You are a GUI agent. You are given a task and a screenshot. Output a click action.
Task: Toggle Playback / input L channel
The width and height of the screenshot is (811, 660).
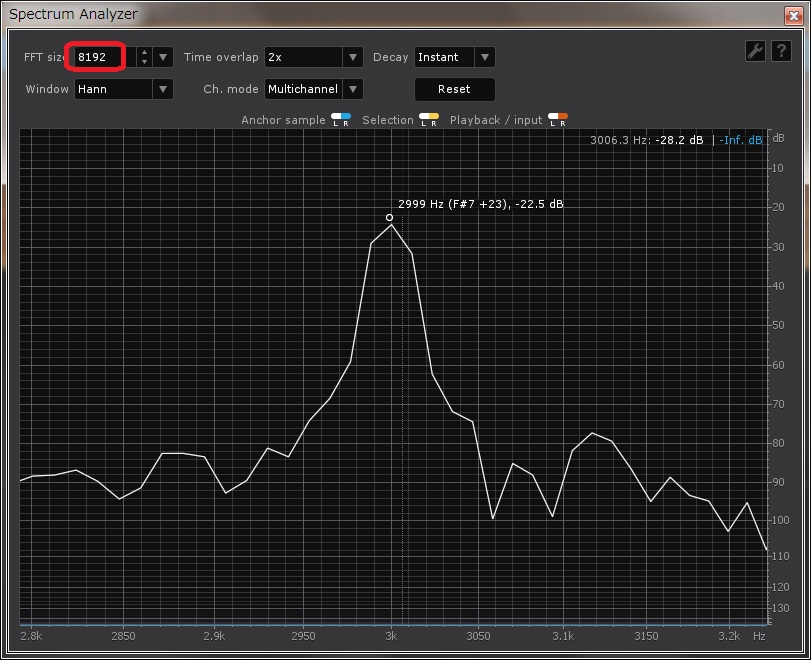553,119
